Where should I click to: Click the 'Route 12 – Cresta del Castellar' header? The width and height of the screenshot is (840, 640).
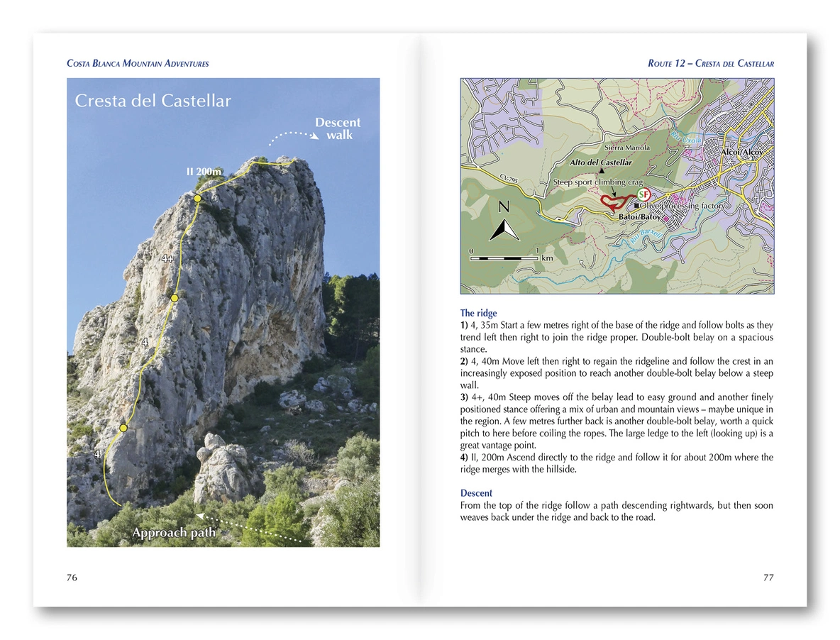click(x=710, y=64)
